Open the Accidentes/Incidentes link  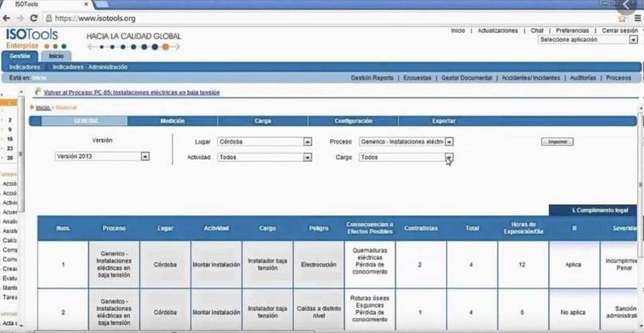point(531,77)
